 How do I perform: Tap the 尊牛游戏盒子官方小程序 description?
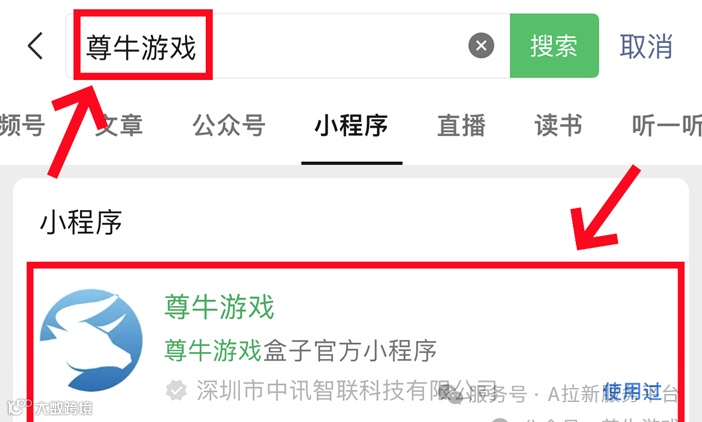coord(300,350)
